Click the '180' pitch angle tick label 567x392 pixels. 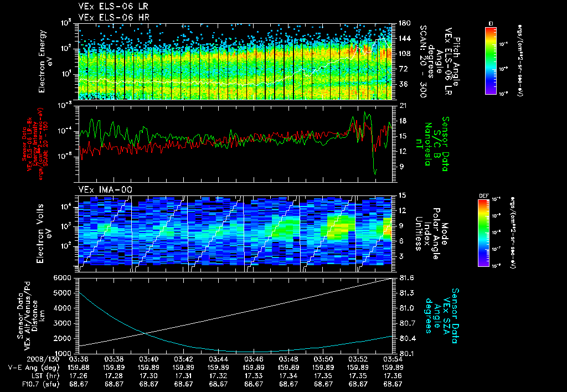(x=405, y=23)
